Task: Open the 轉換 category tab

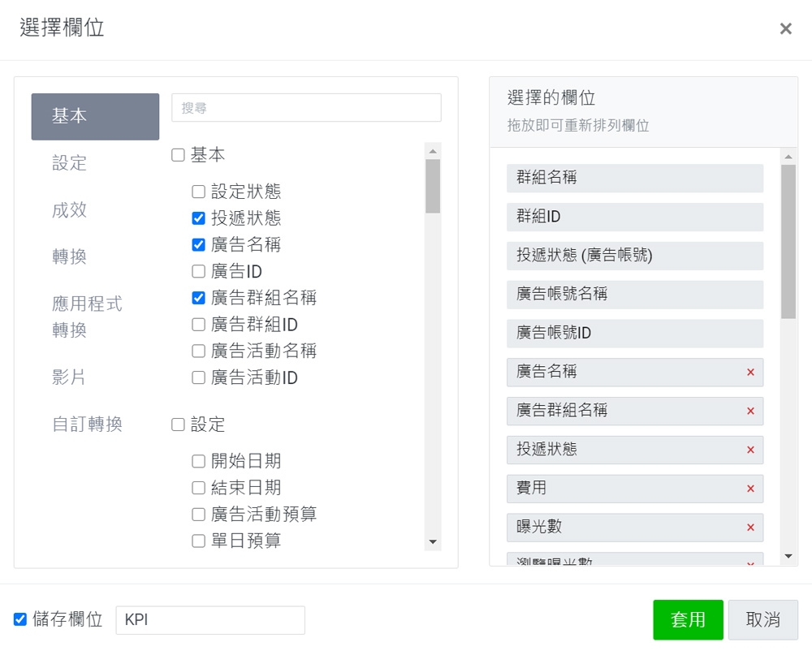Action: tap(70, 257)
